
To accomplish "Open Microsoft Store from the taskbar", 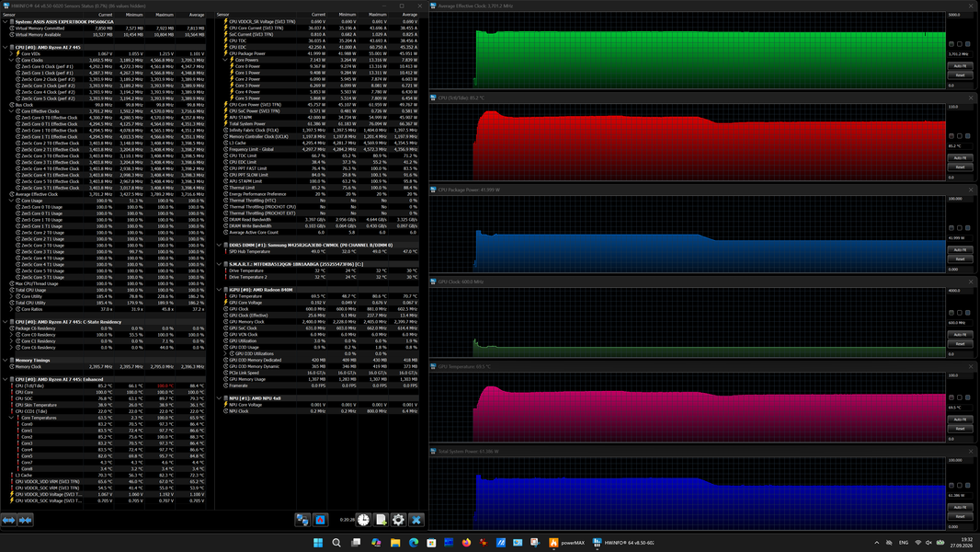I will [x=431, y=543].
